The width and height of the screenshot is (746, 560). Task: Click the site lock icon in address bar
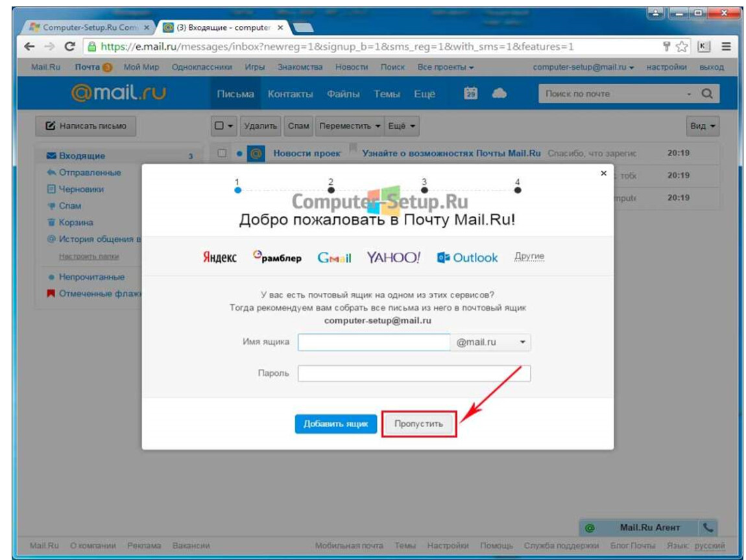[x=92, y=47]
